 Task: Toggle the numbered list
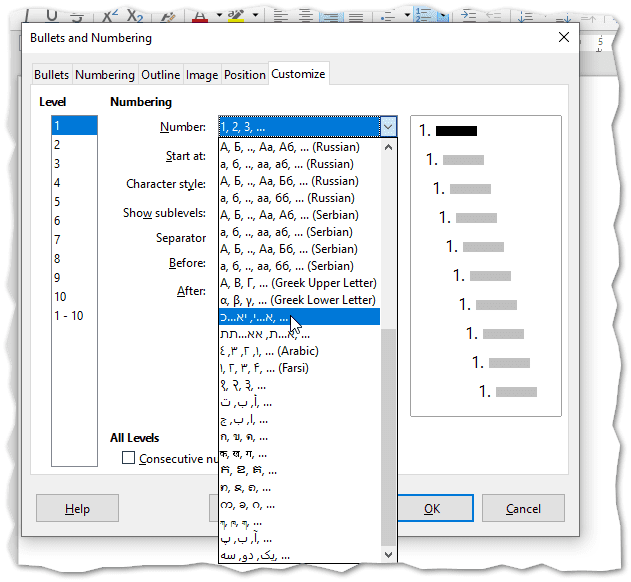tap(424, 16)
